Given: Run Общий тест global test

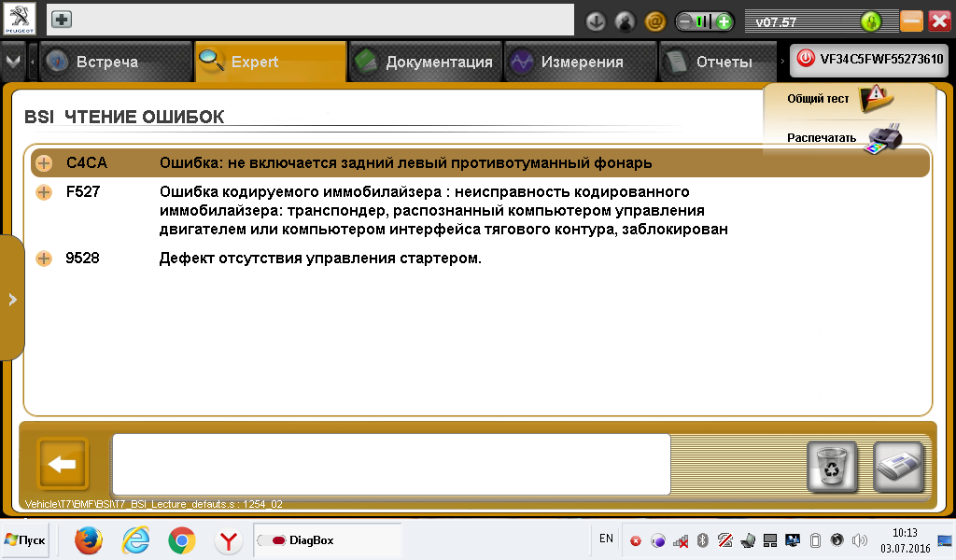Looking at the screenshot, I should 840,98.
